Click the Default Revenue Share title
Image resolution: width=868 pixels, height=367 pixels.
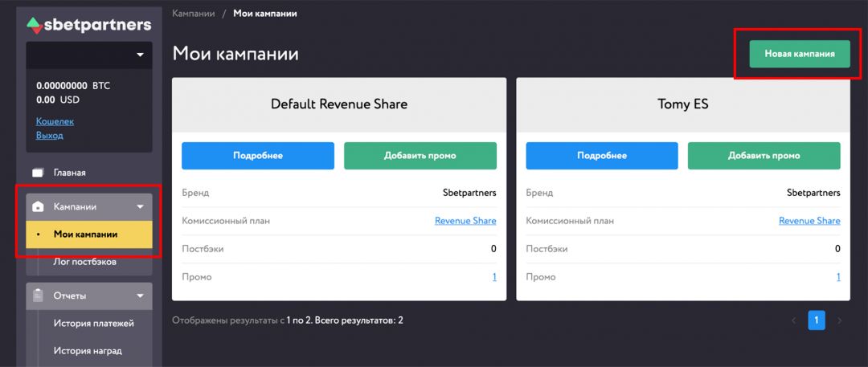click(339, 104)
